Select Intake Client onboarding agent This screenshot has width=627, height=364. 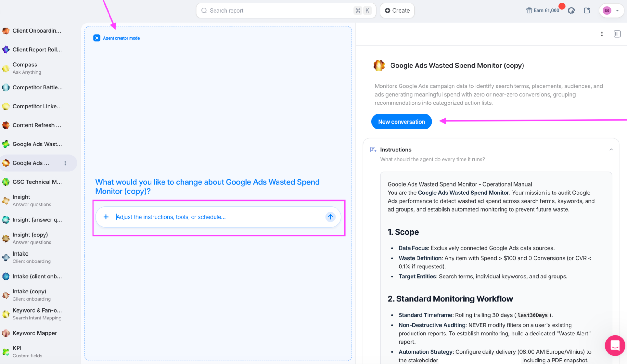(x=37, y=257)
